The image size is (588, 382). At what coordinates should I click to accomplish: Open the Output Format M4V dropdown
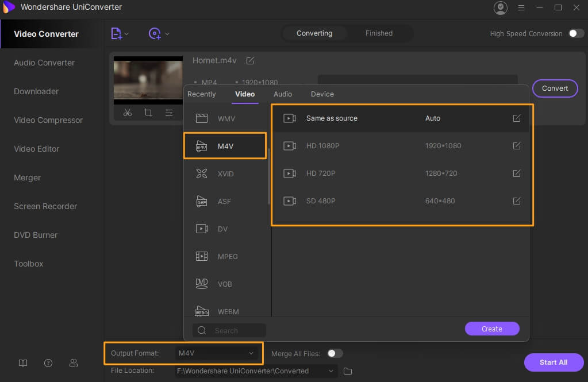(x=216, y=353)
